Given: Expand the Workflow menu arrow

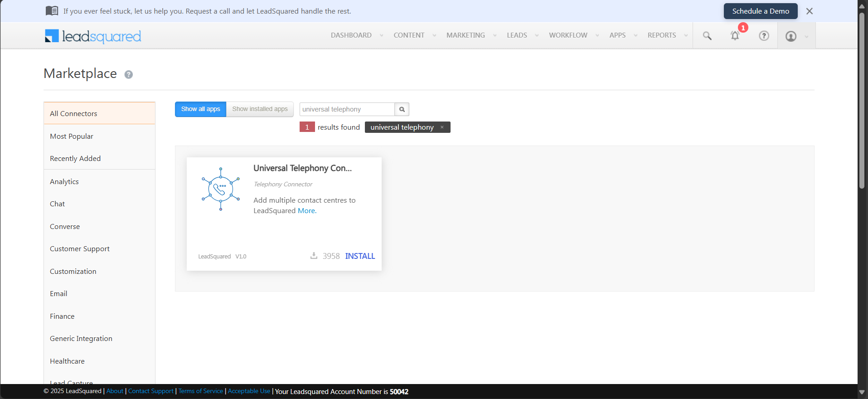Looking at the screenshot, I should click(597, 35).
